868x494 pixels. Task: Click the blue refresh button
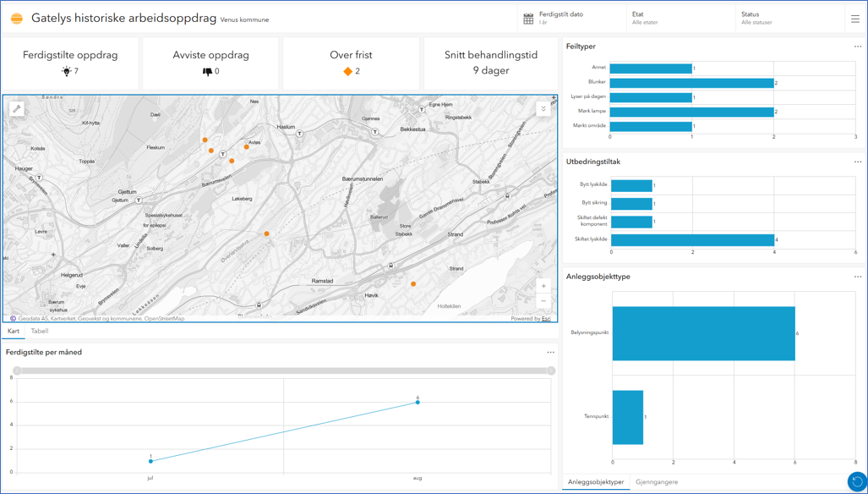point(857,480)
